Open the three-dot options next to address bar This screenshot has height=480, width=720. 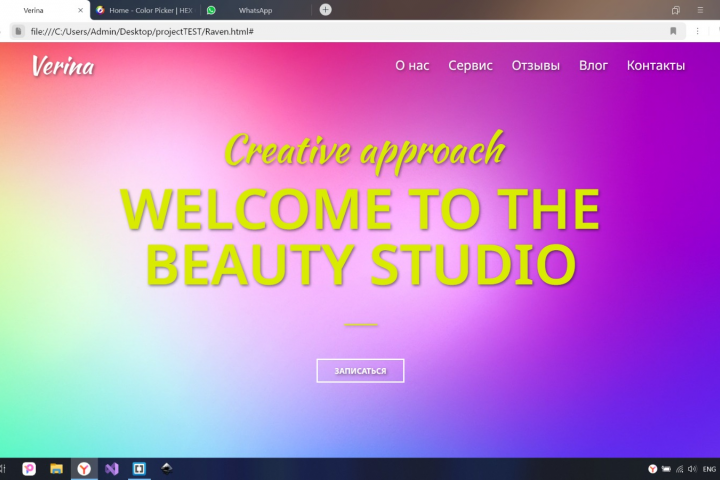pos(697,31)
